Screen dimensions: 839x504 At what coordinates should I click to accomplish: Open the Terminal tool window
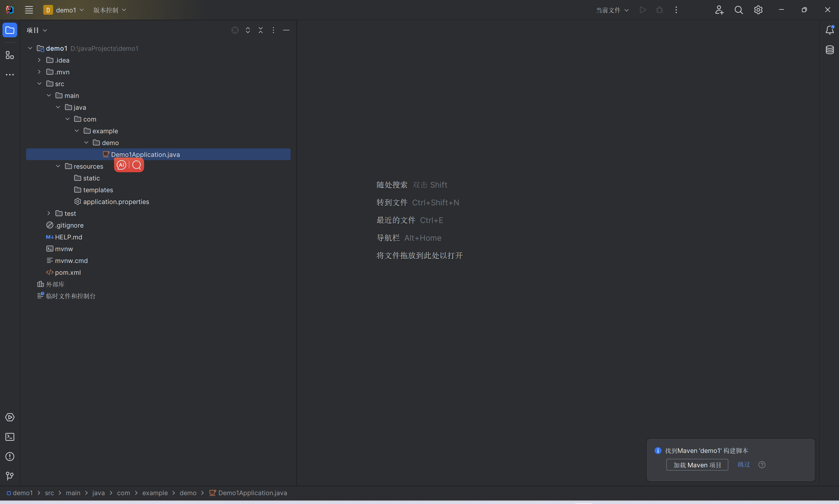(10, 437)
